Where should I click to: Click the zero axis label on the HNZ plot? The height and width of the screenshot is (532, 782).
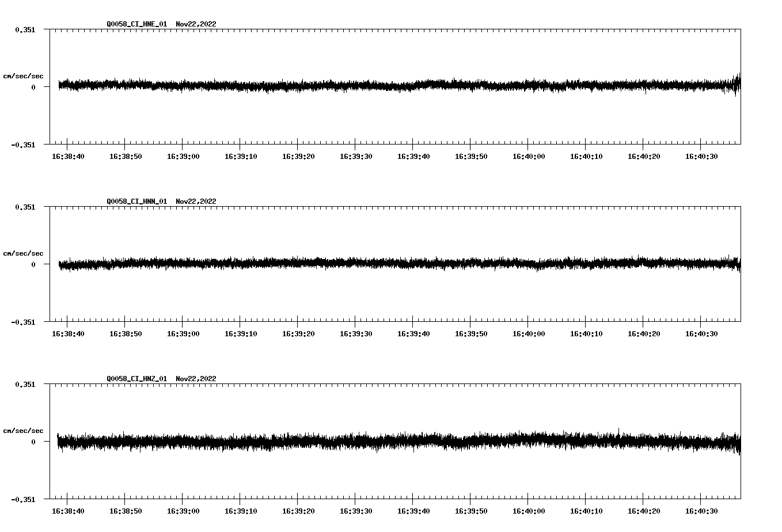tap(33, 442)
